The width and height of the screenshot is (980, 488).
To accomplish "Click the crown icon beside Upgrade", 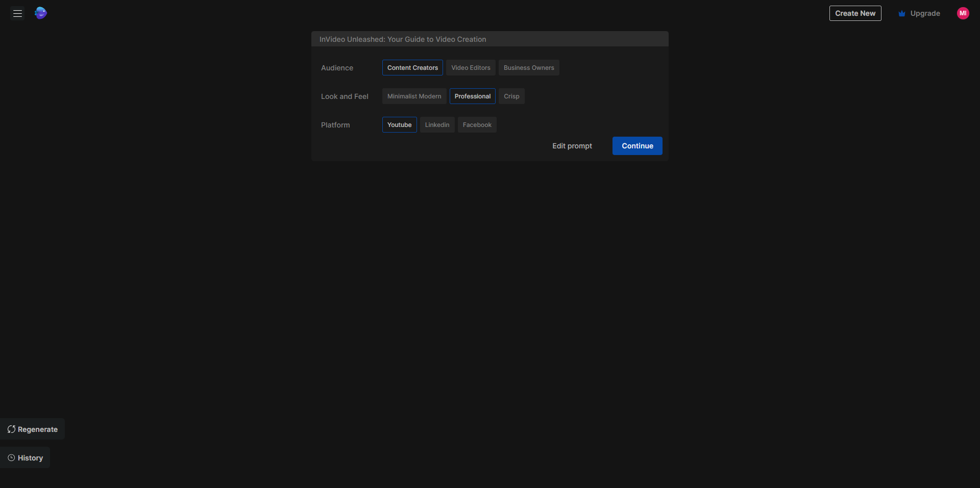I will [x=901, y=14].
